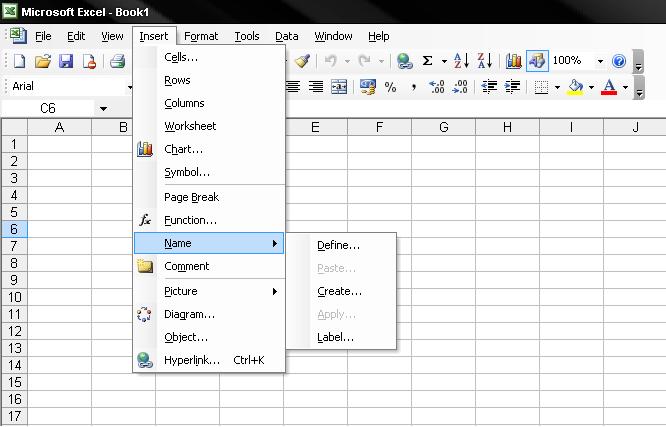Open the Borders dropdown arrow
The image size is (666, 427).
(x=557, y=88)
